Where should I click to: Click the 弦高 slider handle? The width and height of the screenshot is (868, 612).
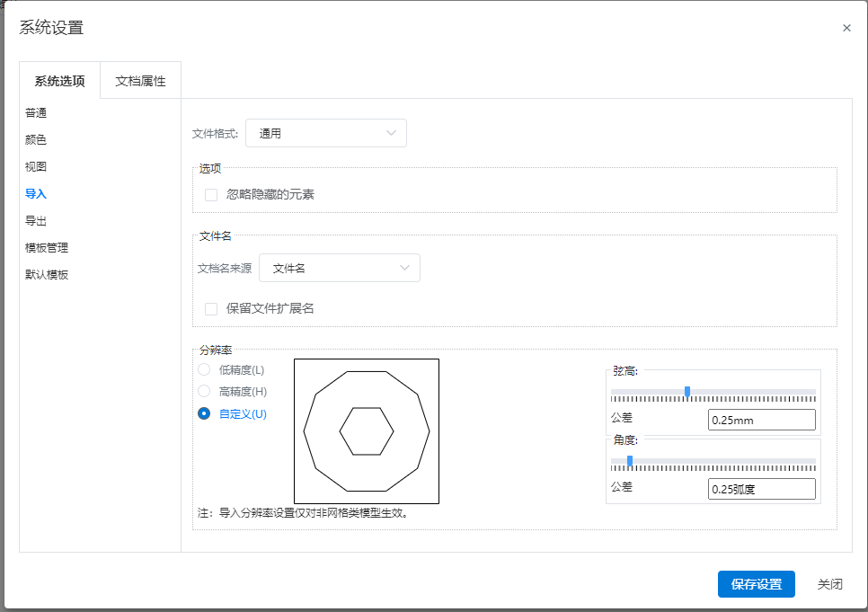pos(687,392)
